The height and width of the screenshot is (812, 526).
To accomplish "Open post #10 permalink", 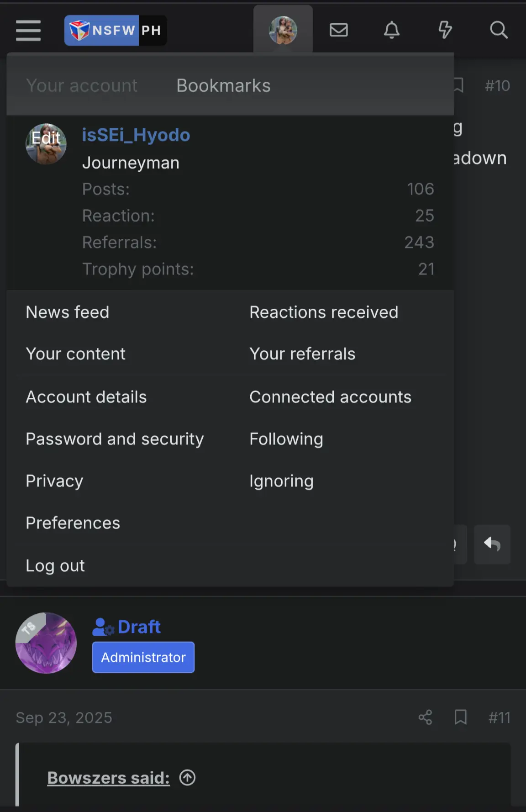I will pos(497,85).
